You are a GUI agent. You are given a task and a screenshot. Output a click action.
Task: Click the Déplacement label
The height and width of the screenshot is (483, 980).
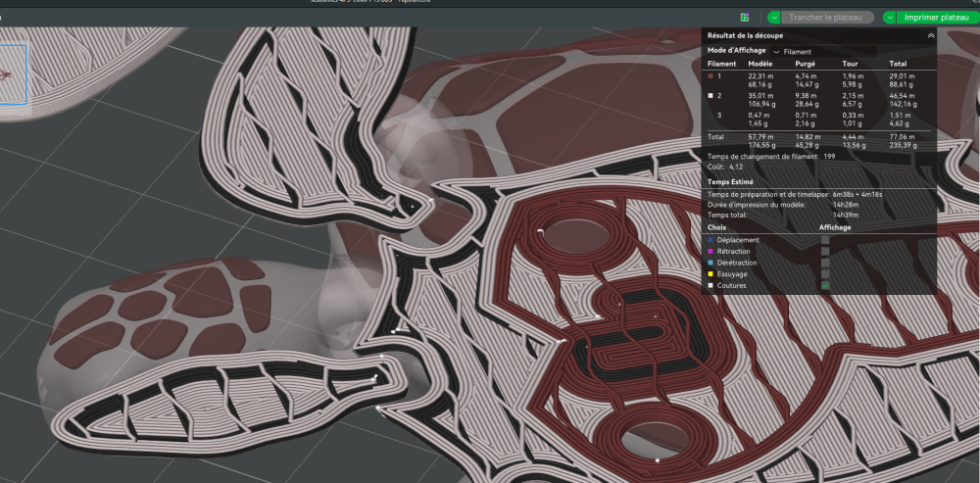(738, 240)
